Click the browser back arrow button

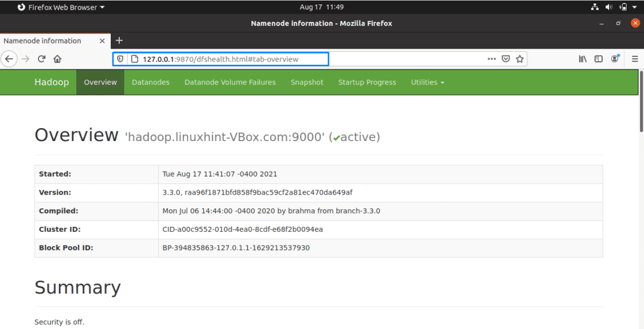click(9, 59)
